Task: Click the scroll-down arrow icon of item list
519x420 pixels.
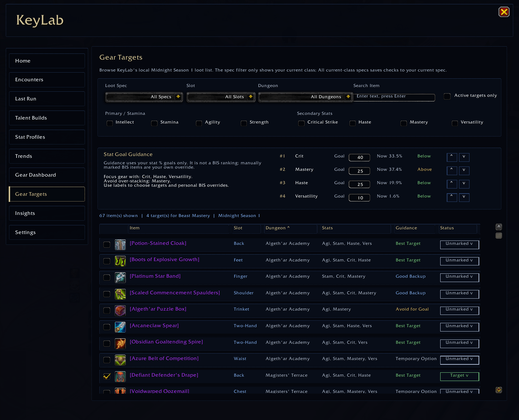Action: click(499, 390)
